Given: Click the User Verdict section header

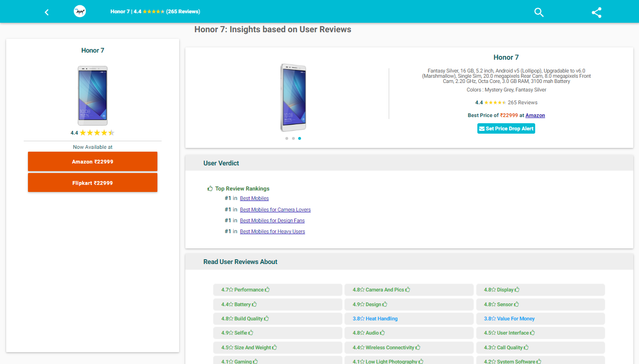Looking at the screenshot, I should coord(409,163).
